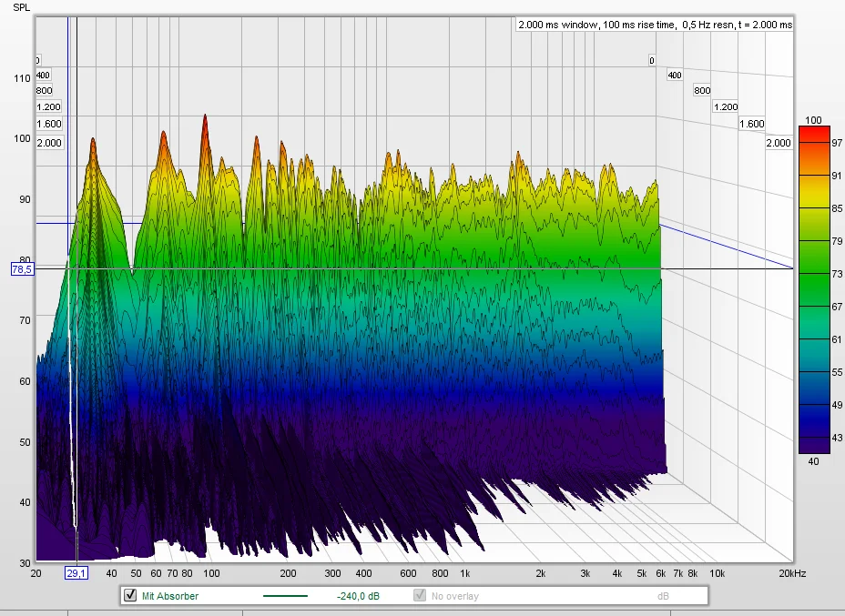Click the 2.000 time label on right time axis
The height and width of the screenshot is (616, 845).
click(x=779, y=143)
